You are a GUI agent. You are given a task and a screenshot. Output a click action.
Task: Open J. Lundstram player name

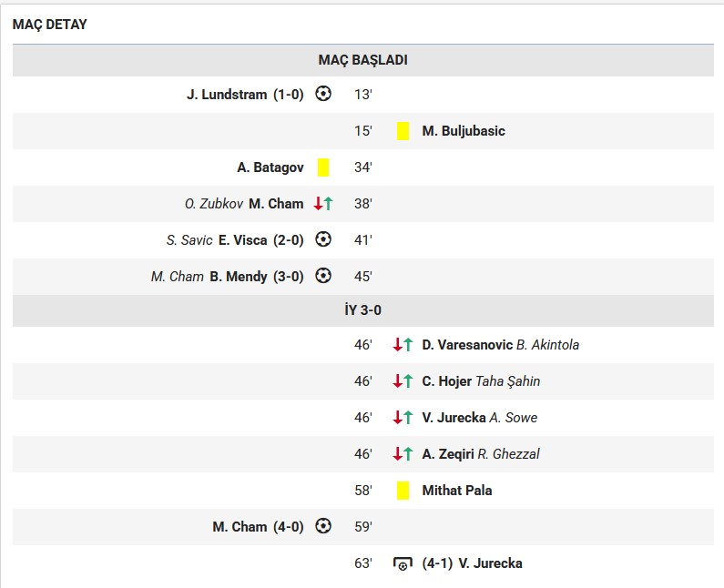point(227,95)
